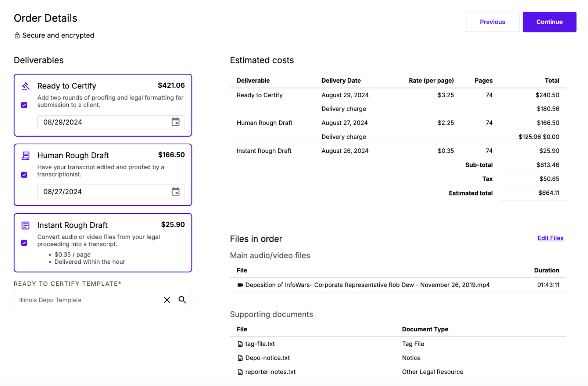This screenshot has width=588, height=386.
Task: Click the $613.46 sub-total value
Action: point(548,165)
